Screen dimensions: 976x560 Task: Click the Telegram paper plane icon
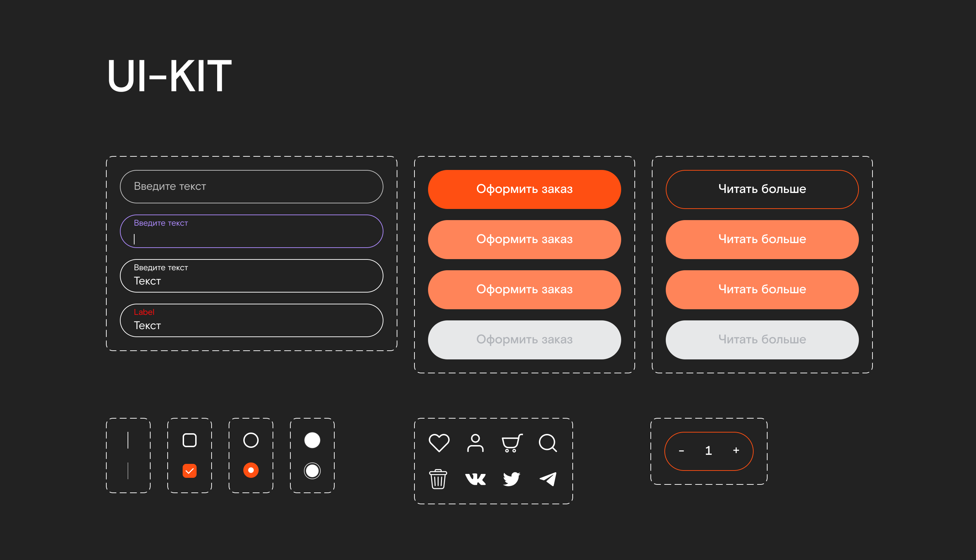[x=548, y=479]
